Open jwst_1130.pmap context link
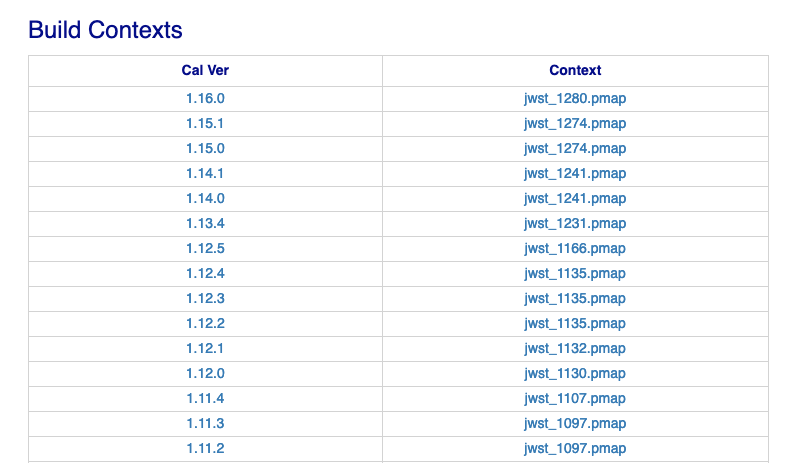The image size is (807, 463). [575, 373]
